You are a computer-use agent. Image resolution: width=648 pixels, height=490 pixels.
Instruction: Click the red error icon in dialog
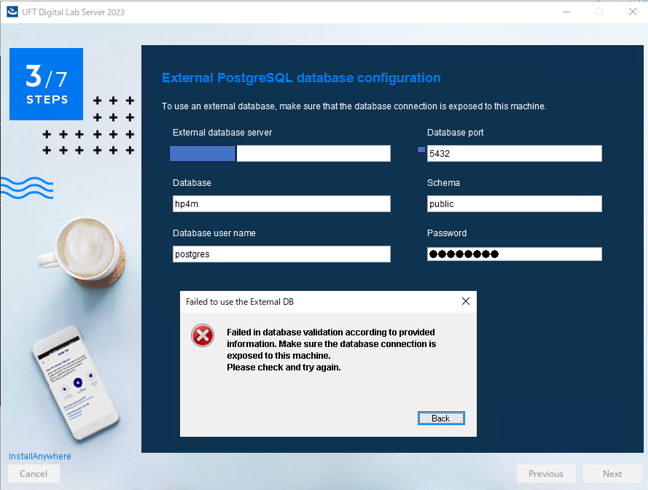(202, 335)
